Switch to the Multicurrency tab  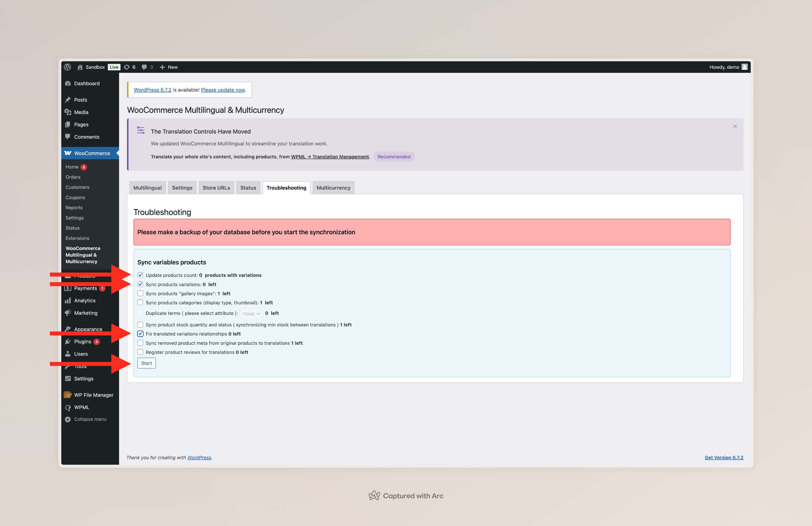pyautogui.click(x=333, y=188)
